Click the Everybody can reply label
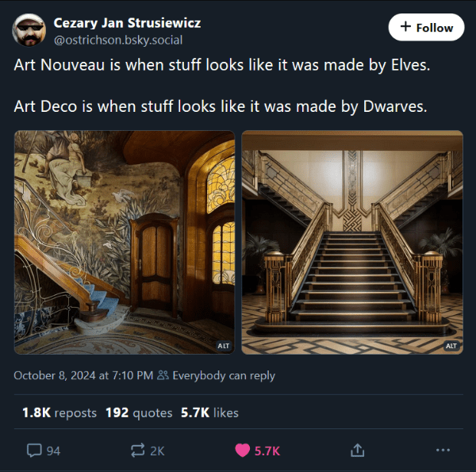The height and width of the screenshot is (472, 476). [x=224, y=375]
